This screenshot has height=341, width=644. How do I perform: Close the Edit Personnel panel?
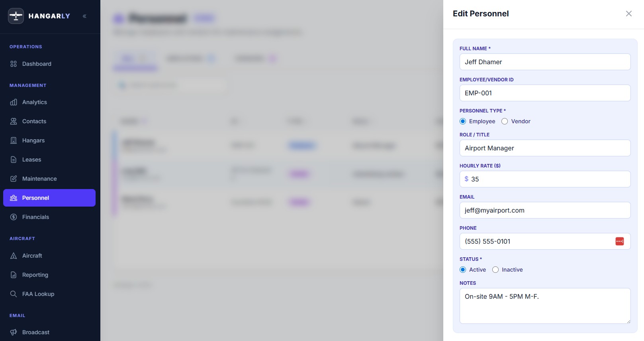pos(629,14)
